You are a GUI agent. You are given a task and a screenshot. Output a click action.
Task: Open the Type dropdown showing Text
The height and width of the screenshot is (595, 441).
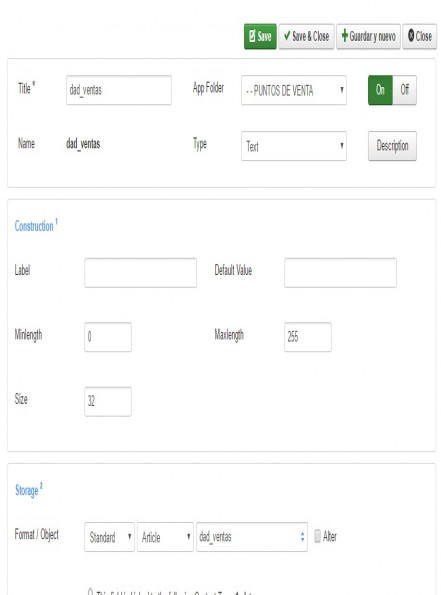pos(294,146)
